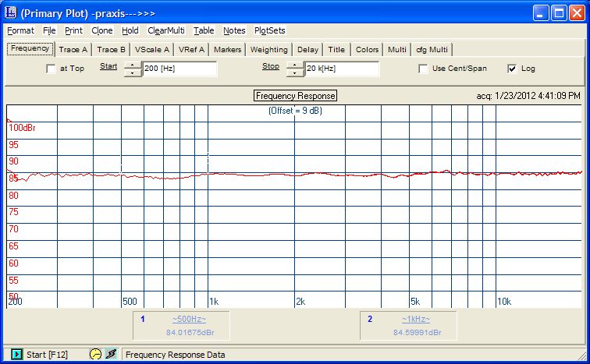The width and height of the screenshot is (590, 364).
Task: Click the window resize grip corner
Action: (582, 355)
